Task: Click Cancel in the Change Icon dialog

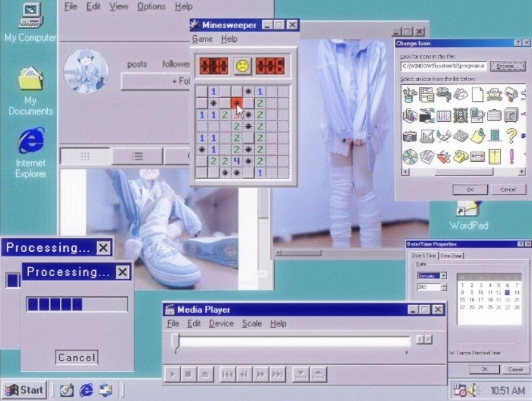Action: point(508,189)
